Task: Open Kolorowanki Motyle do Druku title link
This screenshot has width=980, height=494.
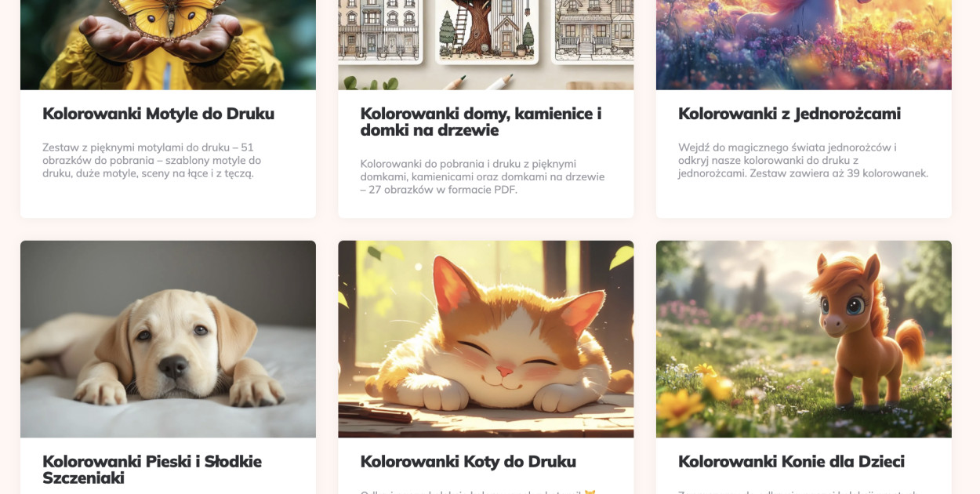Action: pos(158,114)
